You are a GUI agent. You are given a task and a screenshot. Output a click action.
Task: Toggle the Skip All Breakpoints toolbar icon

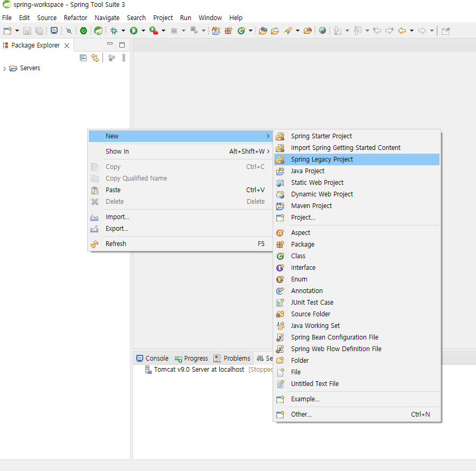tap(69, 31)
